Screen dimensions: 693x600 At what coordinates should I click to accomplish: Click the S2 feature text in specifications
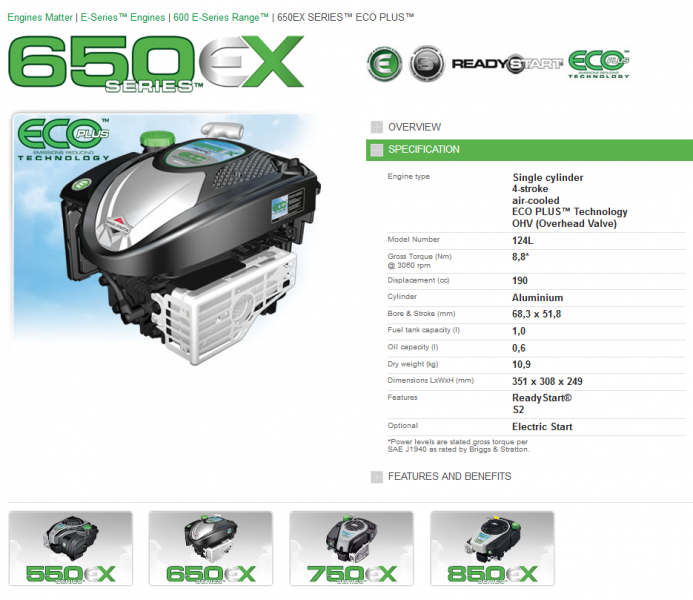pyautogui.click(x=518, y=410)
